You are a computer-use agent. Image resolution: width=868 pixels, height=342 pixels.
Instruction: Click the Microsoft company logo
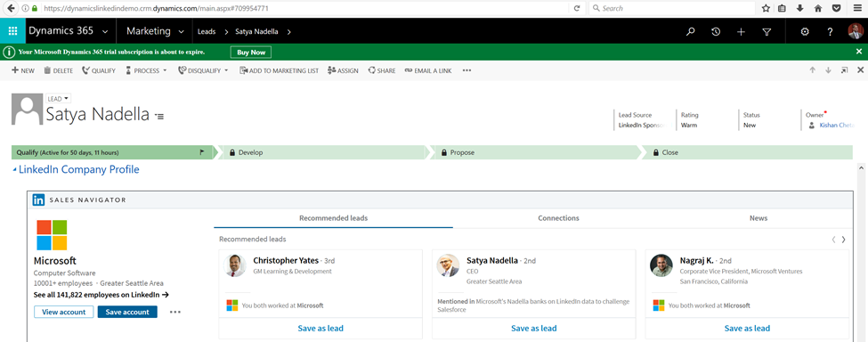(x=52, y=235)
